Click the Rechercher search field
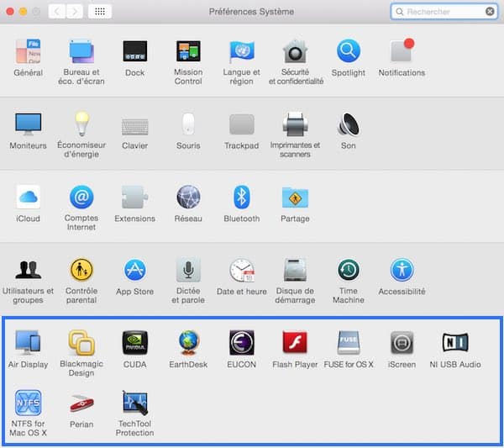Image resolution: width=504 pixels, height=448 pixels. pos(444,12)
